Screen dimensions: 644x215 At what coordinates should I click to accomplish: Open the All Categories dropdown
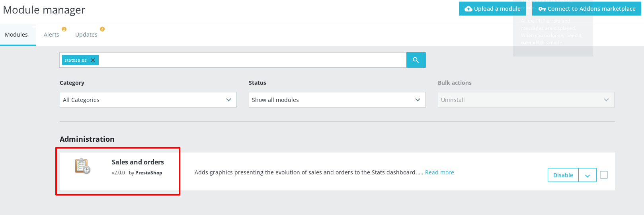[148, 100]
